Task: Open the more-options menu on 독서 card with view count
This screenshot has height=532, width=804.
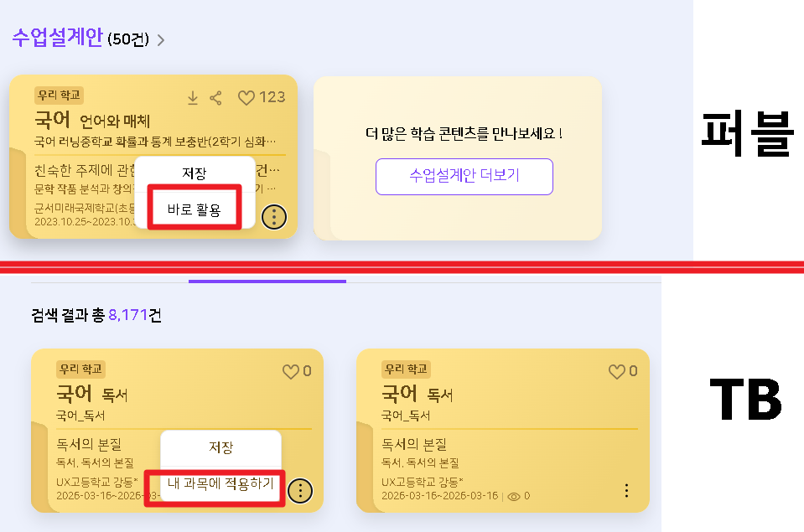Action: pyautogui.click(x=625, y=490)
